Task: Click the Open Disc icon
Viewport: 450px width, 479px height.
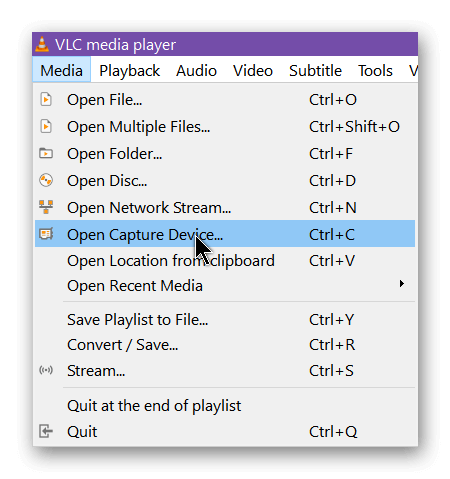Action: click(46, 180)
